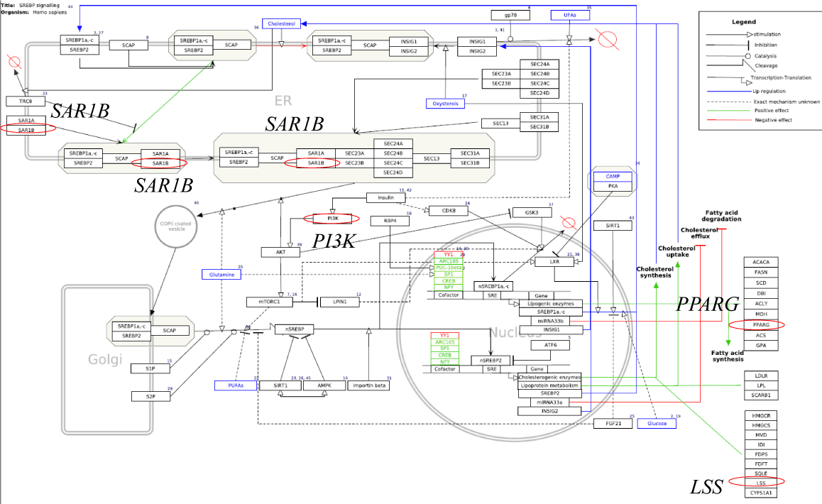Select the blue Glucose node
This screenshot has height=504, width=822.
point(657,423)
